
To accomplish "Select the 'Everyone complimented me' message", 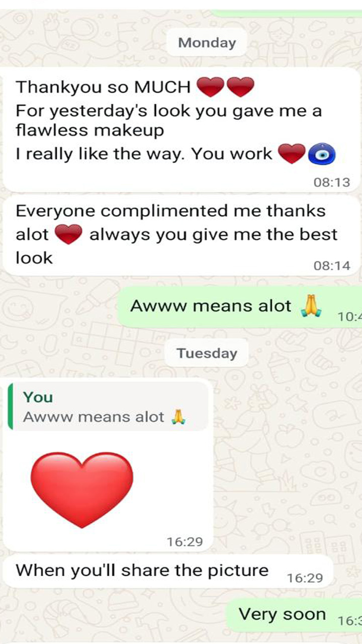I will [x=182, y=235].
